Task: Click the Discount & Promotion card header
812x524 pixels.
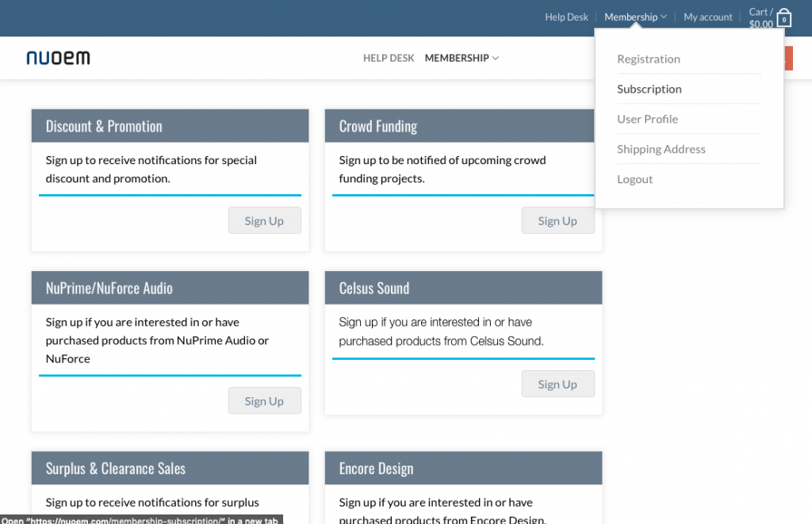Action: [170, 126]
